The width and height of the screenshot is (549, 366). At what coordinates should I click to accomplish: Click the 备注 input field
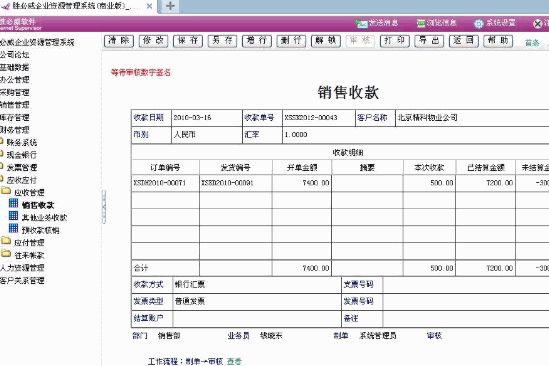[x=466, y=318]
